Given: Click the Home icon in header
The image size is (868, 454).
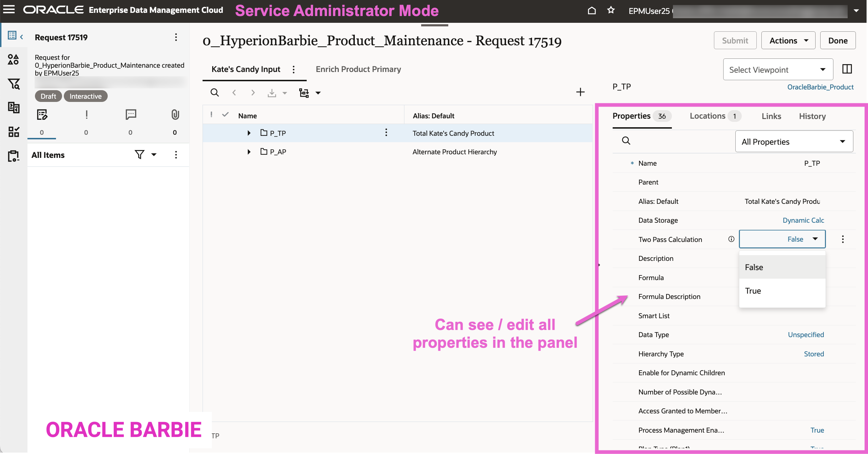Looking at the screenshot, I should pos(592,10).
